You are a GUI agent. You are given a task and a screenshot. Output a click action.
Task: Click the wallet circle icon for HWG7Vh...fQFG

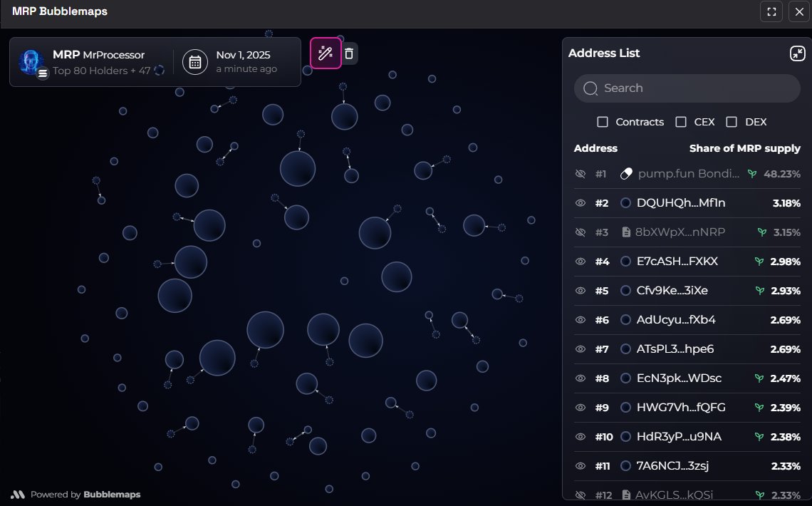[625, 408]
